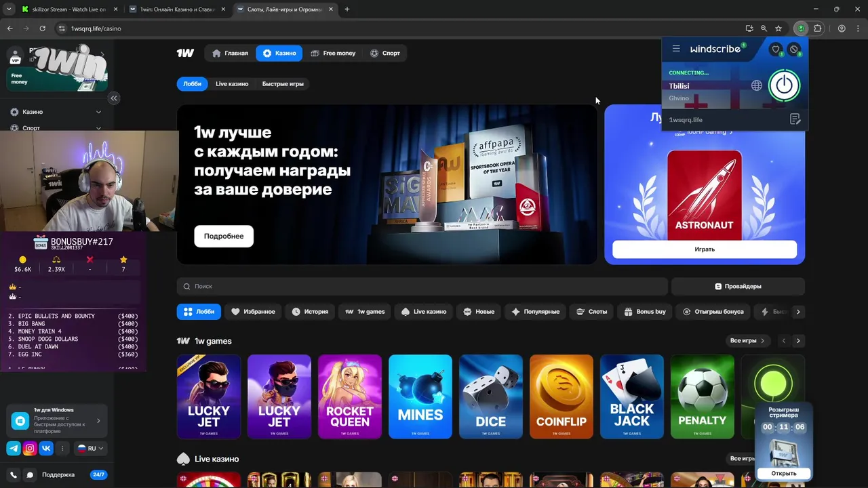
Task: Toggle the Windscribe VPN power button
Action: [784, 85]
